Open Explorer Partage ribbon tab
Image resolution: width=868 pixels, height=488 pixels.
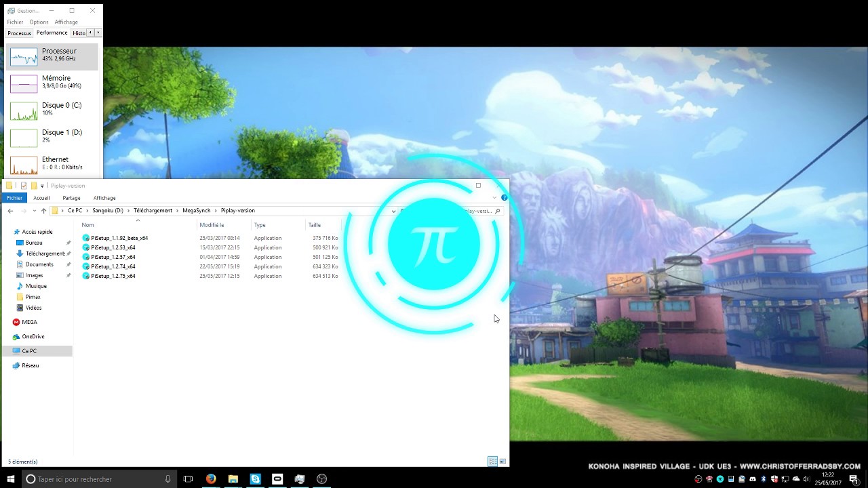pyautogui.click(x=71, y=198)
